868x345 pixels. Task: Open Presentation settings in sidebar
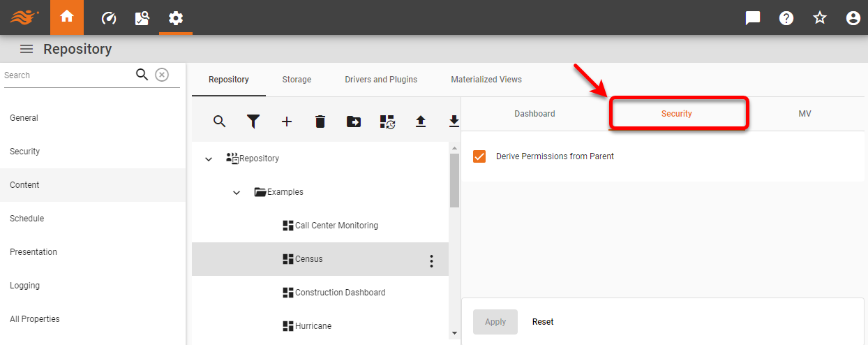[x=93, y=252]
